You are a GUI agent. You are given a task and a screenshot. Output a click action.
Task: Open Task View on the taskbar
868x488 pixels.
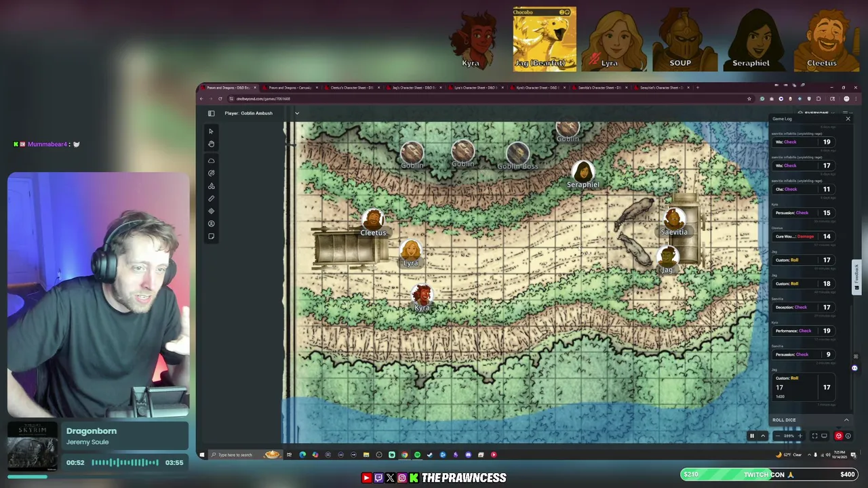point(289,455)
